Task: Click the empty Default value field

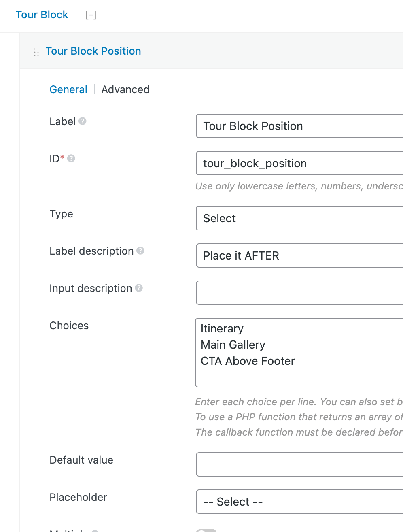Action: (x=299, y=464)
